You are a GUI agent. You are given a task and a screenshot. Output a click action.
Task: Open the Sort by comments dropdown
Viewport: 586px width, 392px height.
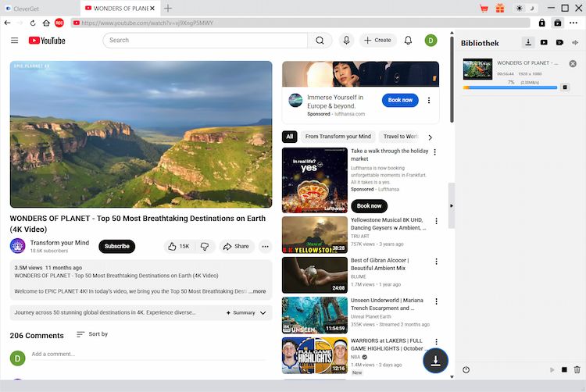coord(92,334)
